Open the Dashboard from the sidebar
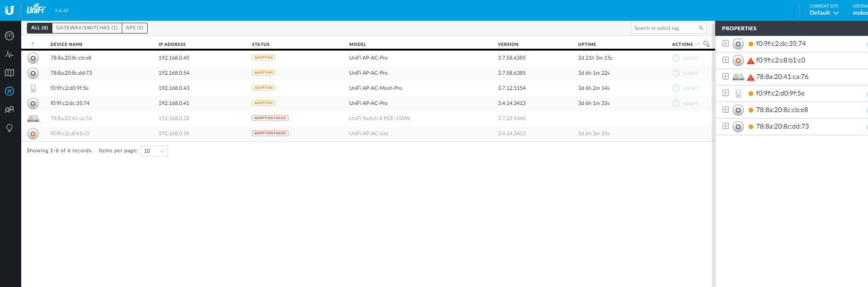The image size is (868, 287). tap(9, 36)
